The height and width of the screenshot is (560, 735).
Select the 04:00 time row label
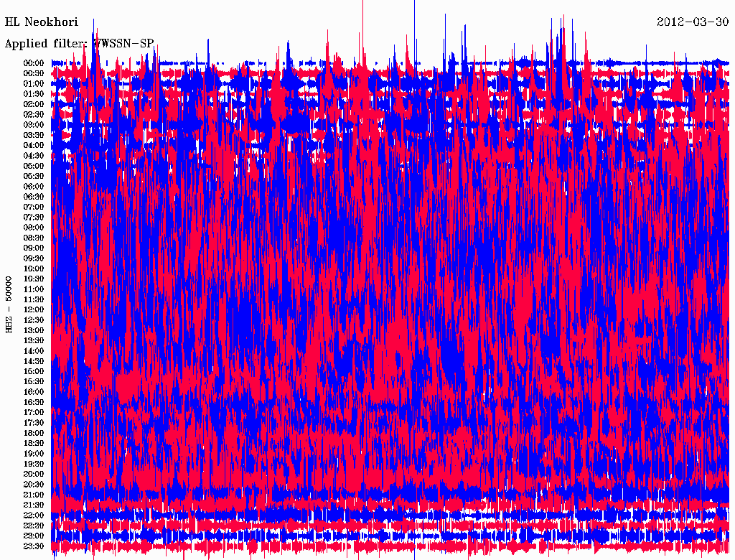(x=34, y=146)
